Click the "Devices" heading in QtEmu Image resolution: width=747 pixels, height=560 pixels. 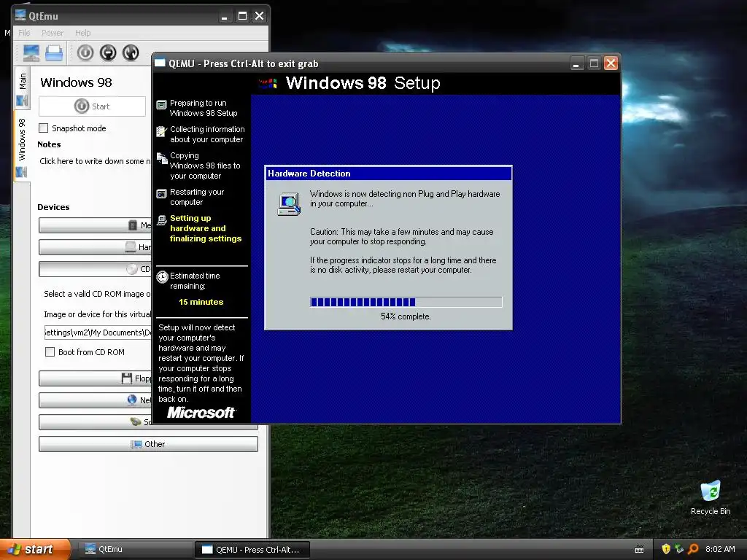point(53,207)
